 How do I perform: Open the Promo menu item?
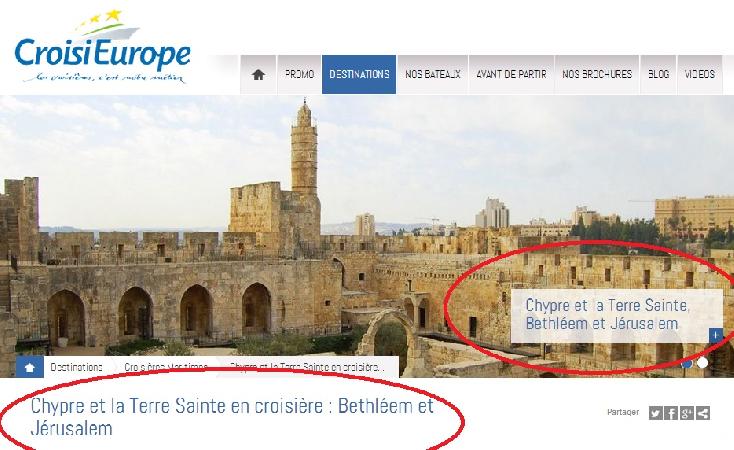click(300, 74)
